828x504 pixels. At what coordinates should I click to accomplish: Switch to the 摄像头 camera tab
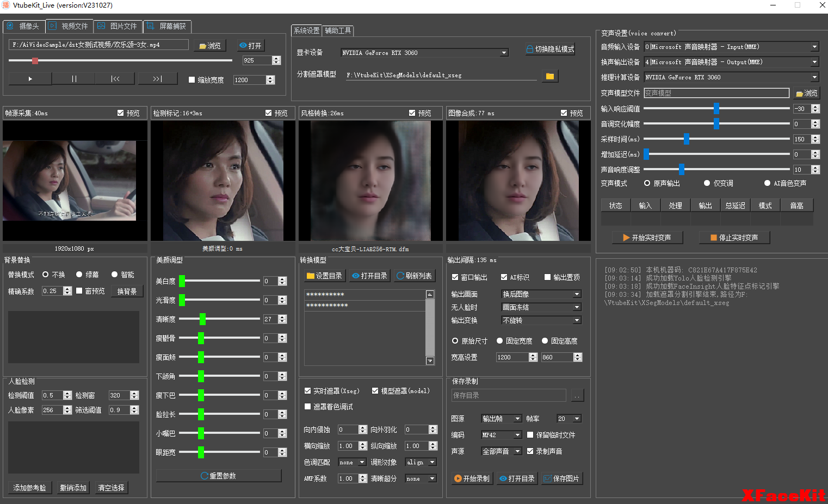(x=24, y=26)
